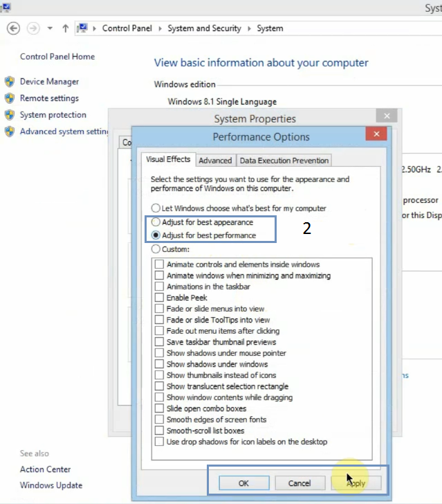The width and height of the screenshot is (442, 504).
Task: Click the System window title bar icon
Action: point(6,7)
